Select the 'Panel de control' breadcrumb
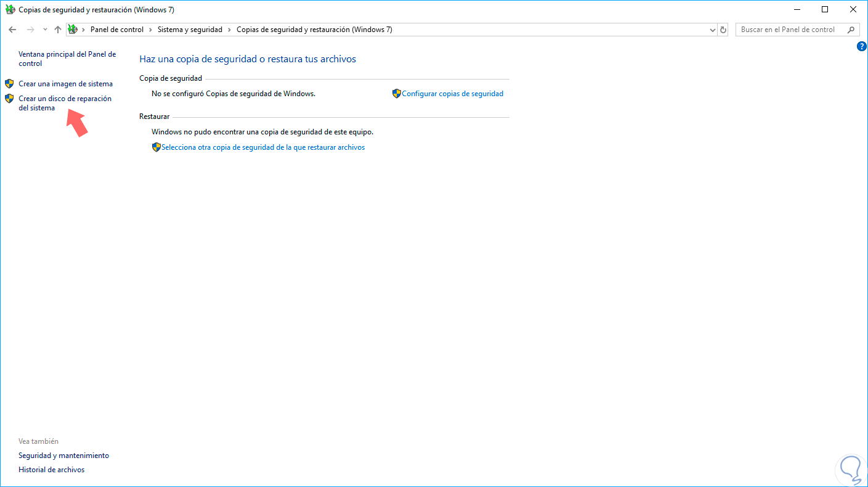 pos(117,30)
